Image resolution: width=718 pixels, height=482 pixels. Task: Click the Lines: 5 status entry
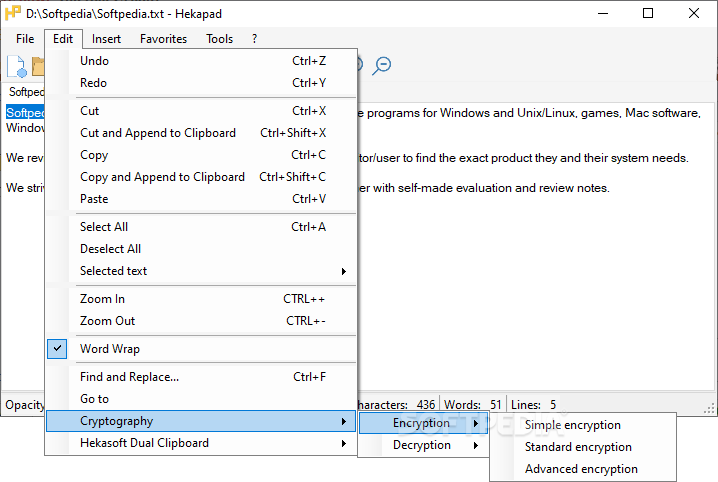tap(533, 405)
